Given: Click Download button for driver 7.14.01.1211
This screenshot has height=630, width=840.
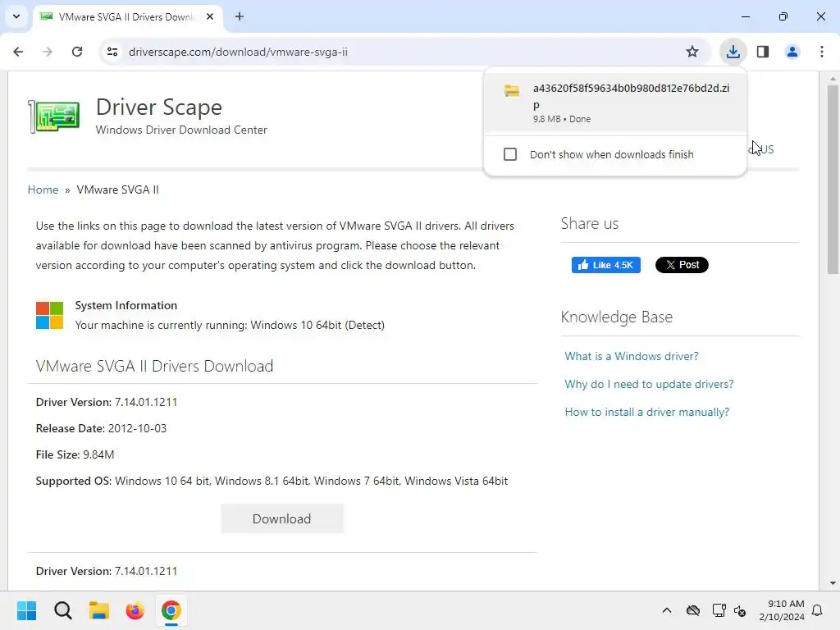Looking at the screenshot, I should coord(282,518).
